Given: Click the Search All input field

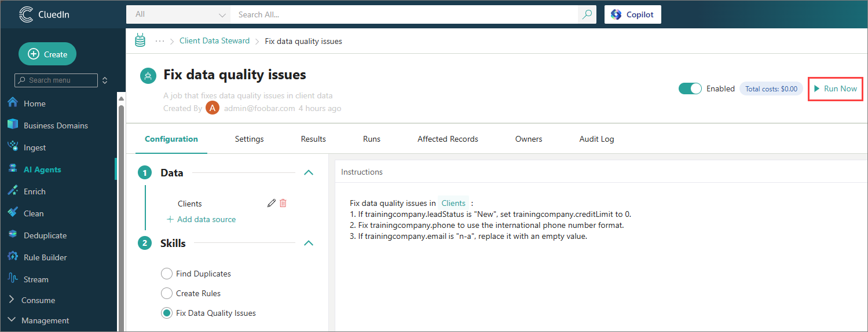Looking at the screenshot, I should (404, 14).
